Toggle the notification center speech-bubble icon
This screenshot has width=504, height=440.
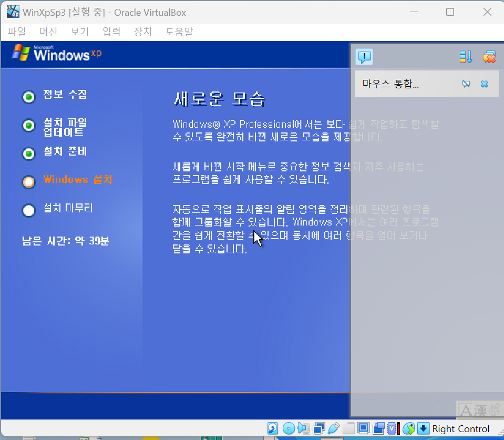364,57
